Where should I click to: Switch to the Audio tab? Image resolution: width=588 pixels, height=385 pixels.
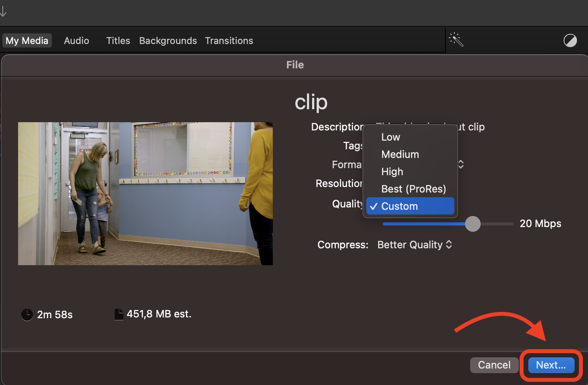tap(76, 40)
